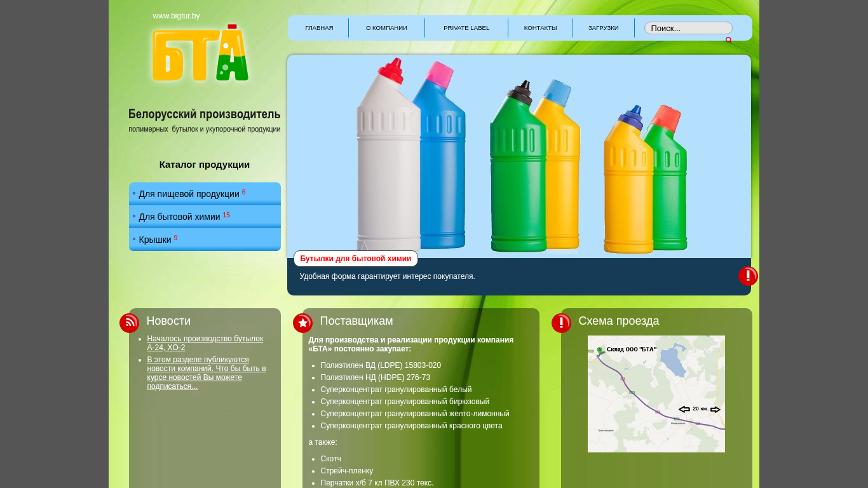Image resolution: width=868 pixels, height=488 pixels.
Task: Click the red star icon beside Поставщикам
Action: tap(302, 323)
